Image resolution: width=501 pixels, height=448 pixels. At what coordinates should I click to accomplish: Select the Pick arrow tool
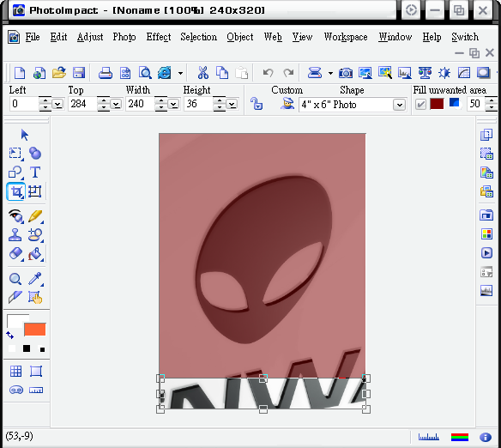[24, 135]
